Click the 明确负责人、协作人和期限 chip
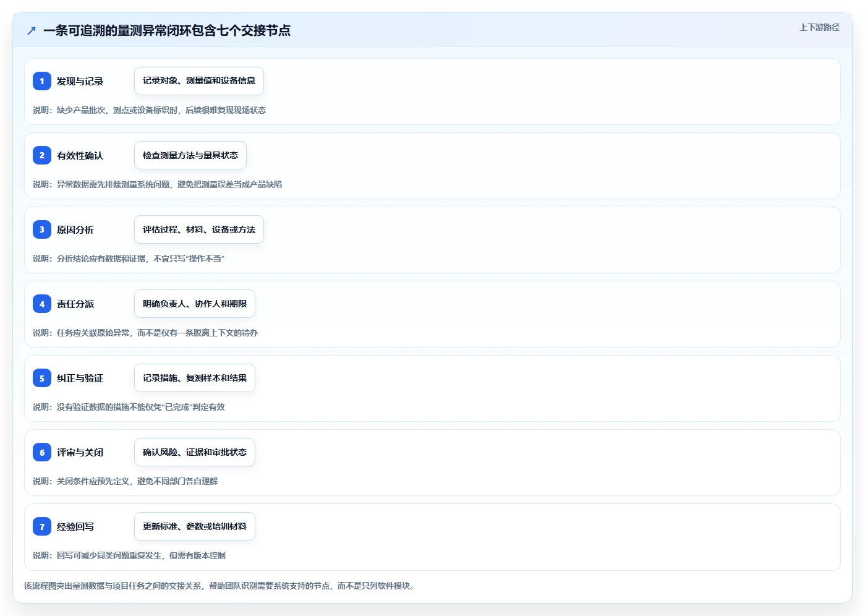865x616 pixels. pos(195,304)
